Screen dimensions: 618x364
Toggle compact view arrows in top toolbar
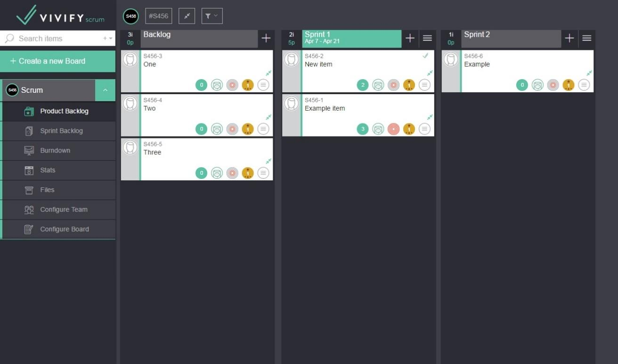[187, 16]
